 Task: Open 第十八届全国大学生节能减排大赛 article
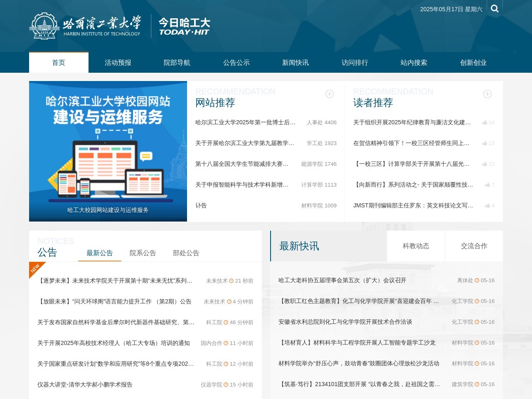pos(242,164)
